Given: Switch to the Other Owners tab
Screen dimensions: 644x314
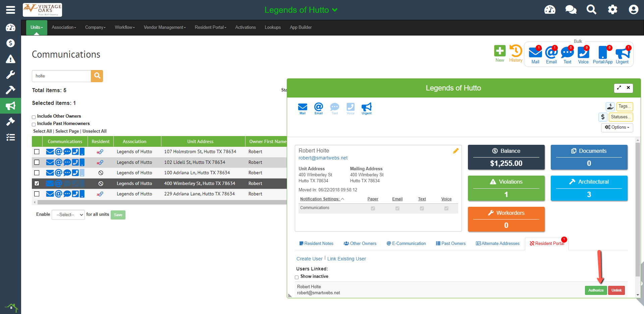Looking at the screenshot, I should (360, 244).
